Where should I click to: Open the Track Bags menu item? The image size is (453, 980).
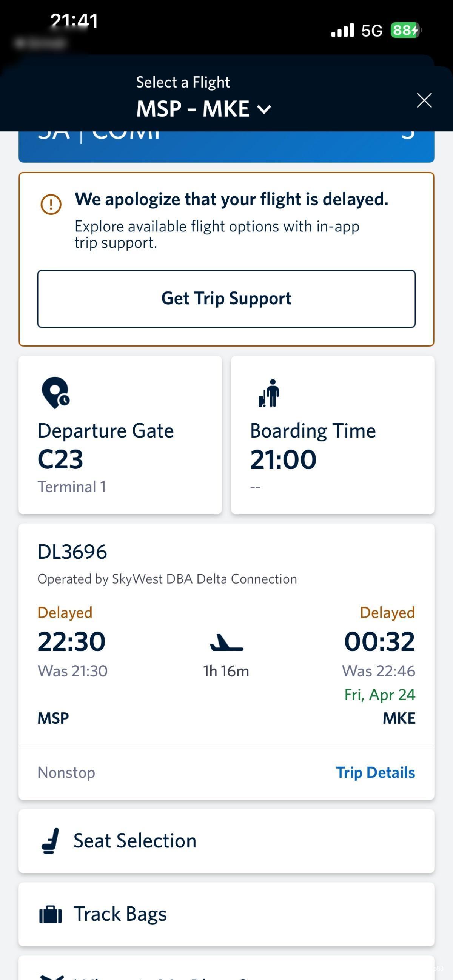point(226,914)
